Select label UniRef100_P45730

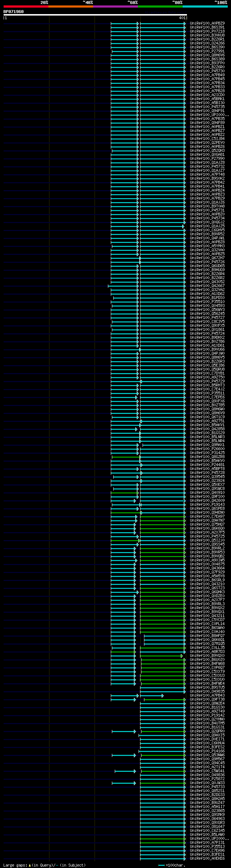(207, 71)
